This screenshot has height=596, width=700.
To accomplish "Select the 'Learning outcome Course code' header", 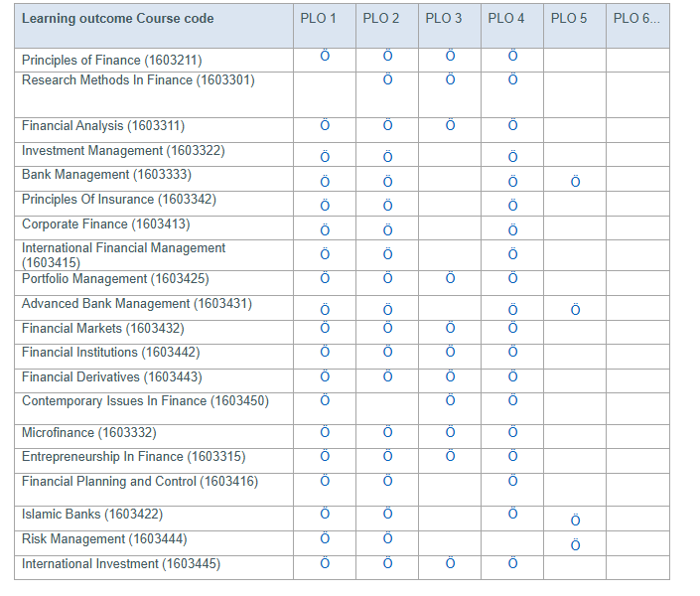I will 118,18.
